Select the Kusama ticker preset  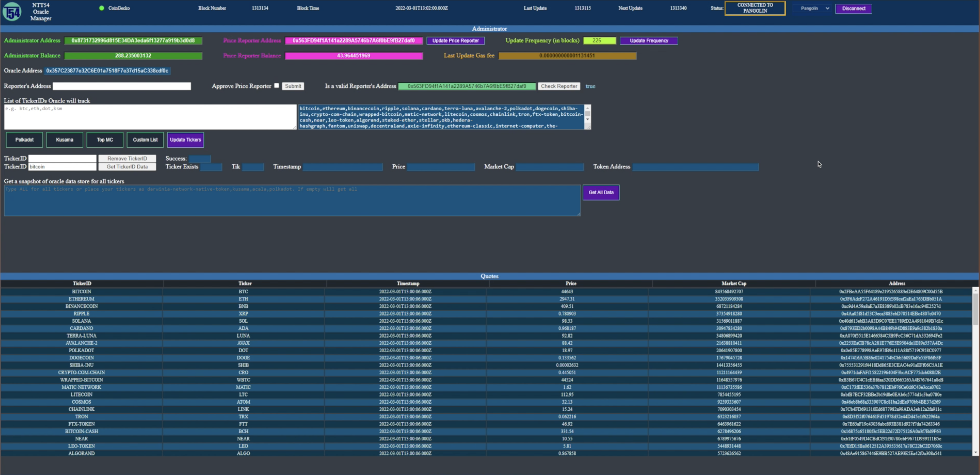coord(65,140)
